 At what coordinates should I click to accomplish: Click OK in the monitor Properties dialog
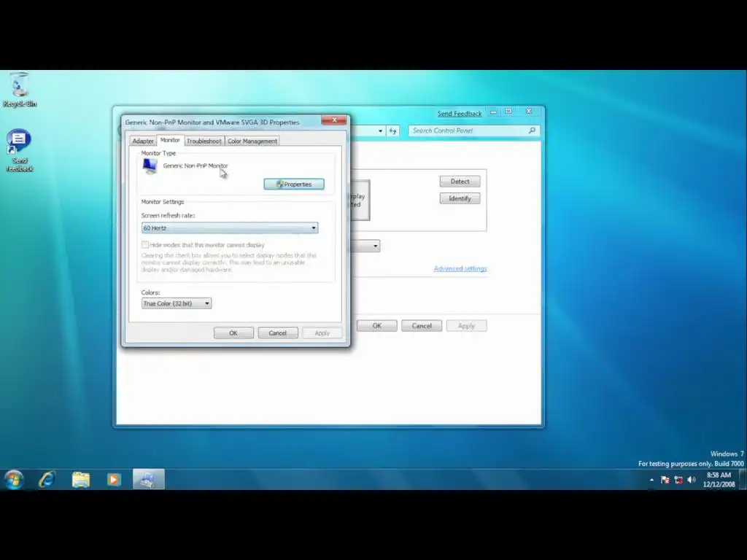(233, 332)
